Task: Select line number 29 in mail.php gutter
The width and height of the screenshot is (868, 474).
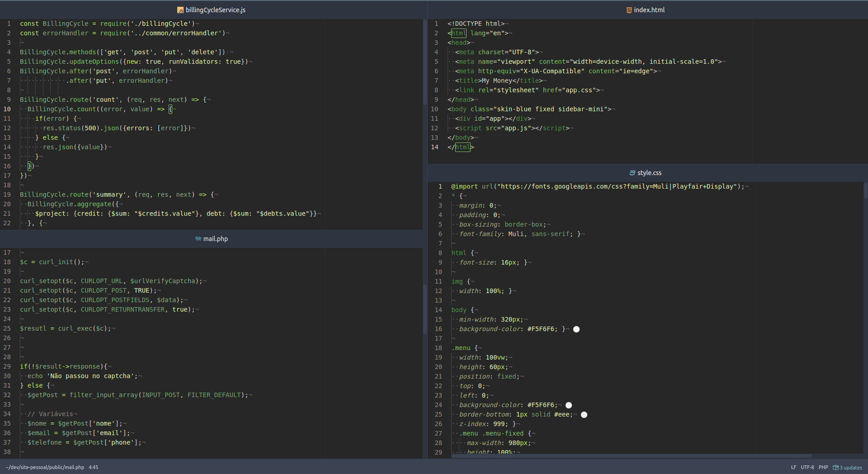Action: [x=7, y=366]
